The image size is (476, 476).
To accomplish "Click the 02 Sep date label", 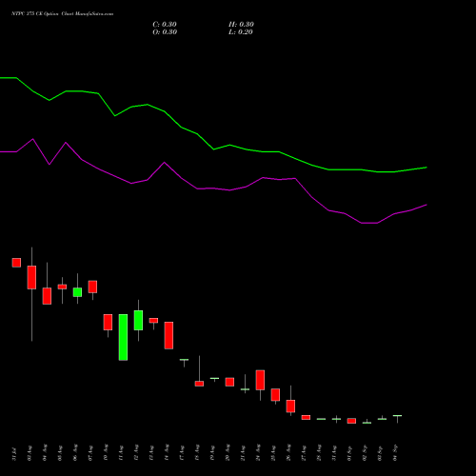I will [365, 453].
